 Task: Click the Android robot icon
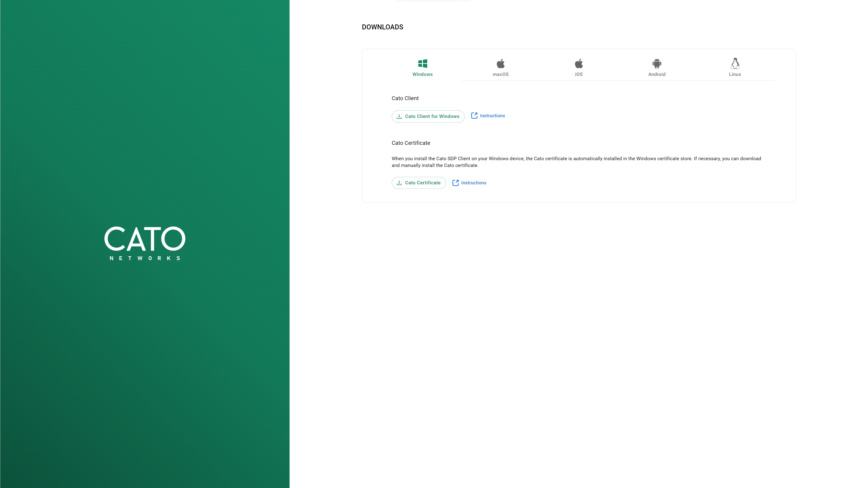pos(657,63)
